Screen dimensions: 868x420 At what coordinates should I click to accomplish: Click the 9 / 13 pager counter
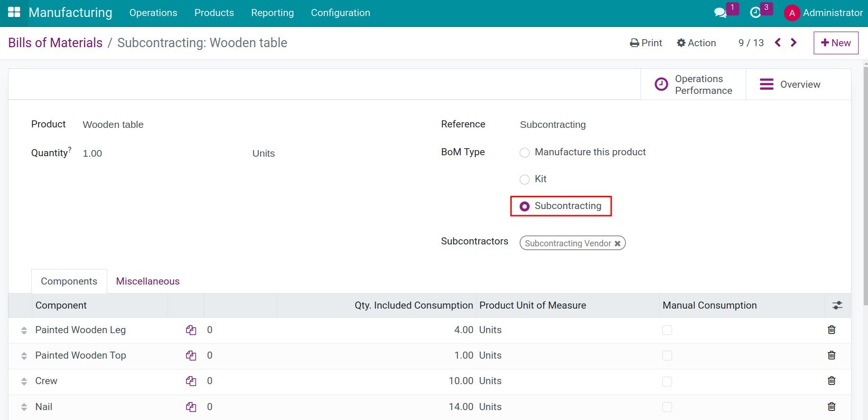point(751,43)
